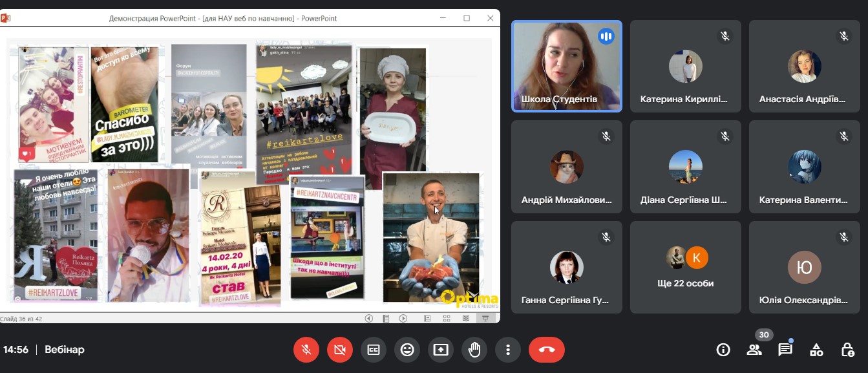
Task: Open the three-dot more options menu
Action: coord(508,350)
